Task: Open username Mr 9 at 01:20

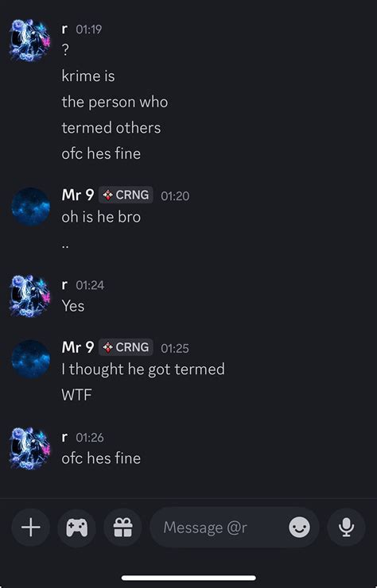Action: click(78, 195)
